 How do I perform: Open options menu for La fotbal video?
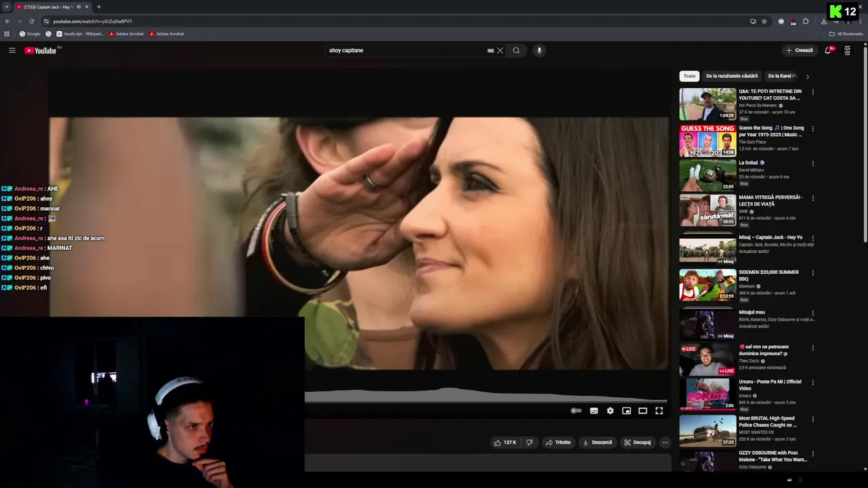click(813, 164)
